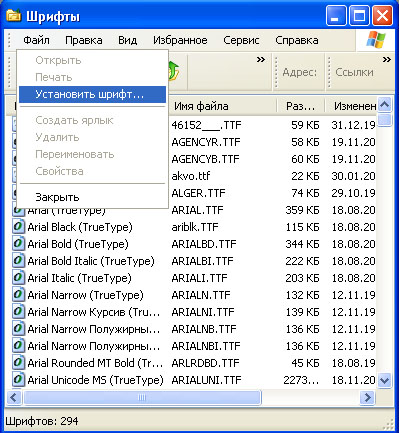Click horizontal scrollbar right arrow
399x433 pixels.
click(x=367, y=397)
